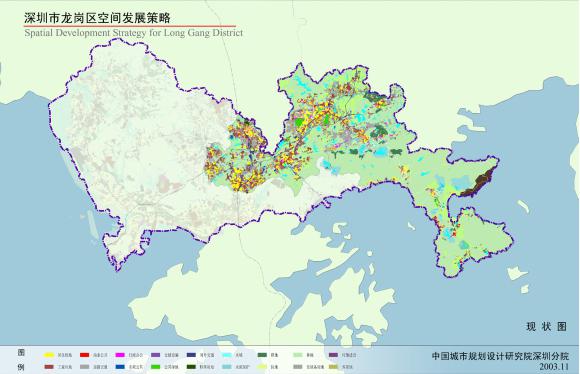Click the date text 2003.11
The width and height of the screenshot is (580, 374).
click(x=554, y=367)
